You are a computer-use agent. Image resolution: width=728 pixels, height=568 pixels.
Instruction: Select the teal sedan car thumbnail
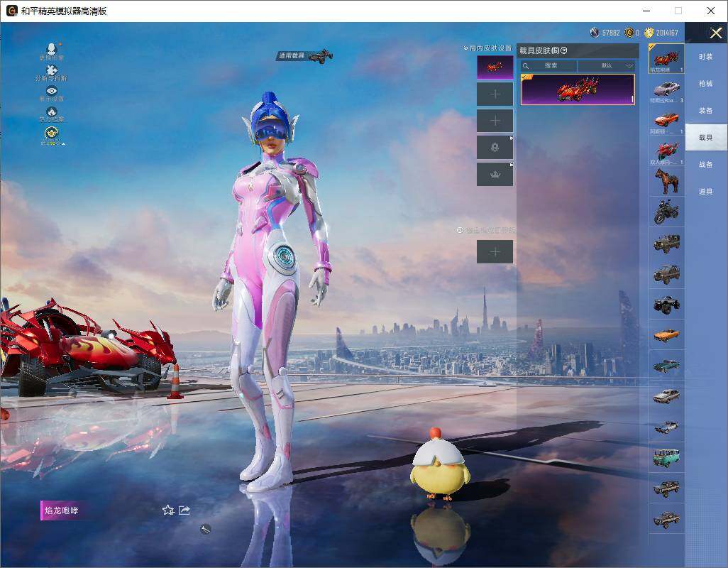coord(666,365)
